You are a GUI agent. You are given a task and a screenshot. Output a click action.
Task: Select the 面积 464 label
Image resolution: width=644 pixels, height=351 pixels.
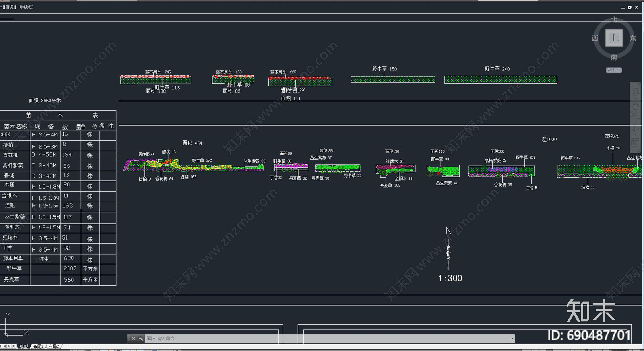[192, 143]
